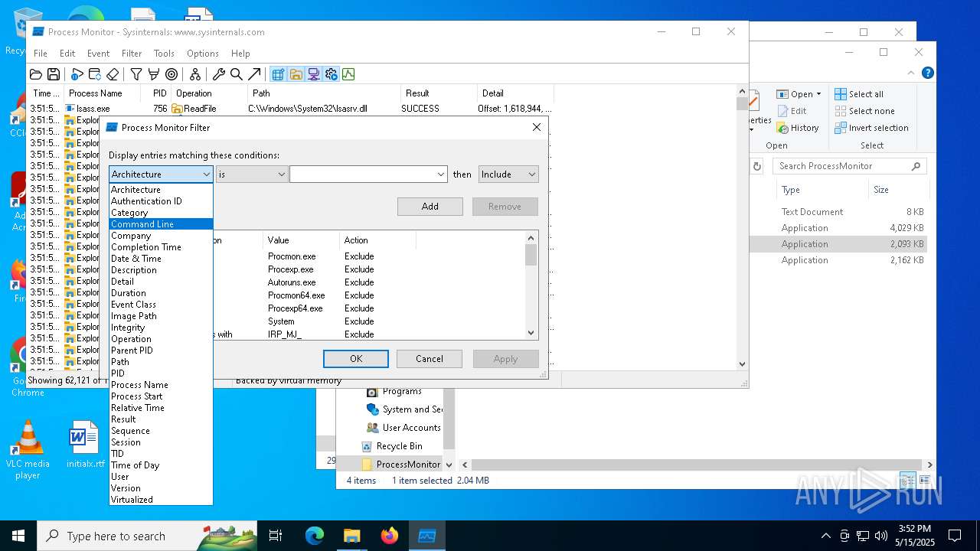Select Command Line in the dropdown list
980x551 pixels.
pyautogui.click(x=161, y=224)
